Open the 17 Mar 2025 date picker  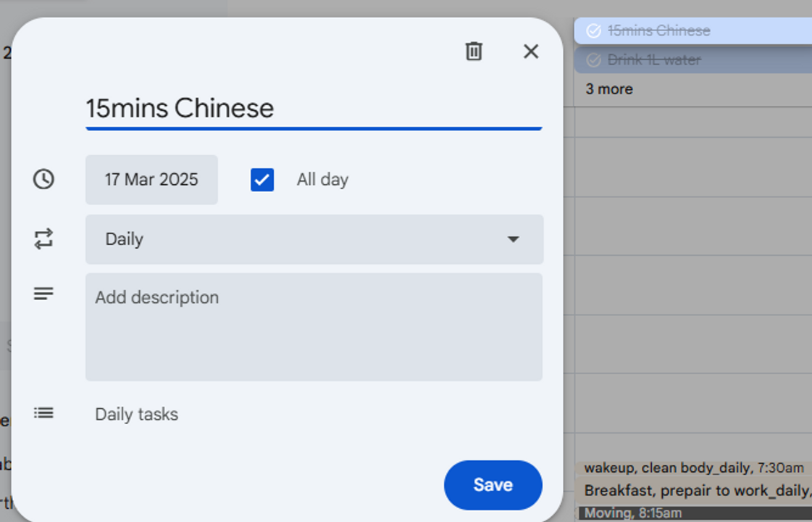tap(151, 180)
